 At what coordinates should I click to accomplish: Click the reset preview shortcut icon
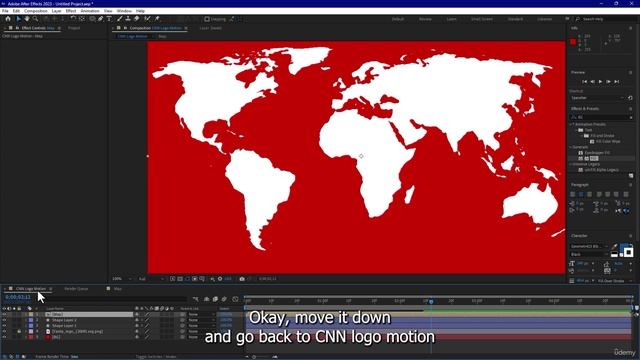pyautogui.click(x=630, y=98)
